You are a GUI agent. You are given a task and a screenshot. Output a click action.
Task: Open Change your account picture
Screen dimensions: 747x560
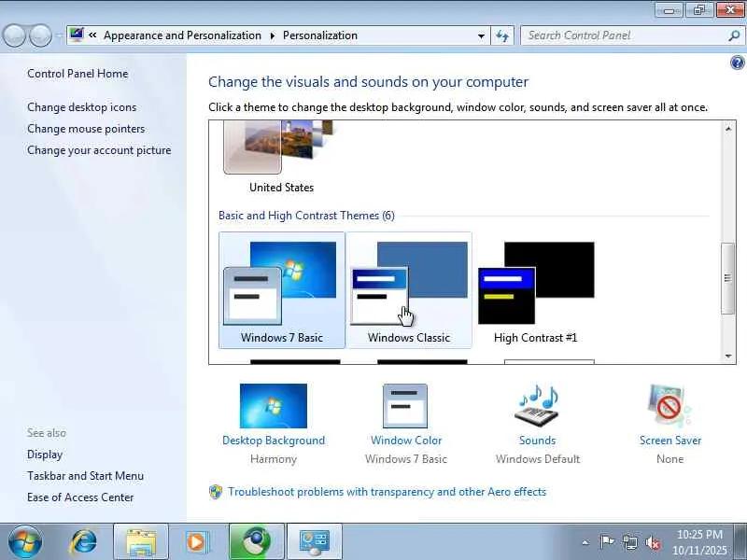point(99,150)
